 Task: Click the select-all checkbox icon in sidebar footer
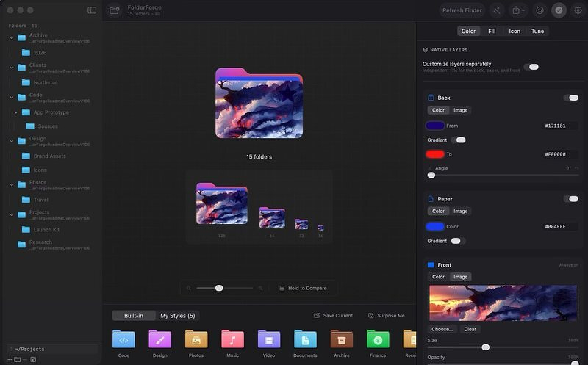point(33,359)
